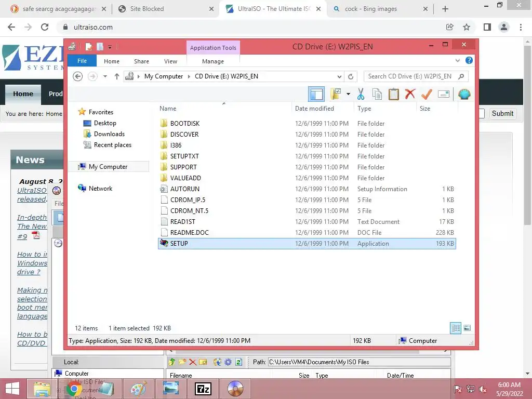Select My Computer in navigation pane
Image resolution: width=532 pixels, height=399 pixels.
click(108, 166)
